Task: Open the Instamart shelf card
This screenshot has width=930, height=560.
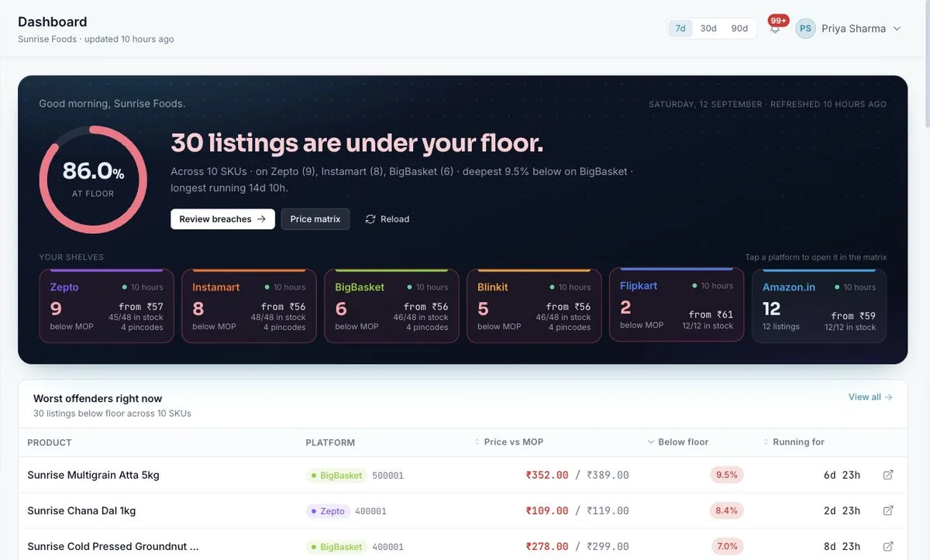Action: [249, 306]
